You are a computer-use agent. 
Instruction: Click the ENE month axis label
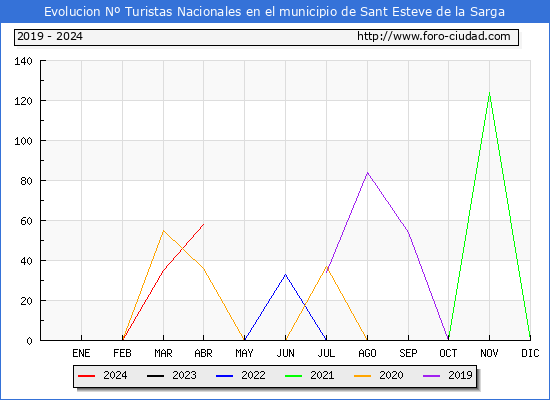[x=81, y=353]
